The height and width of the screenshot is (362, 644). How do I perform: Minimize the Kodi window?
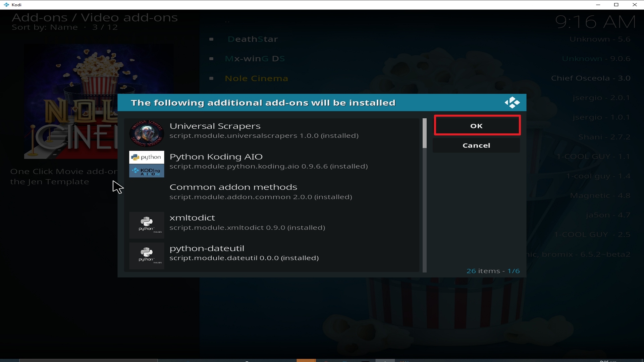tap(598, 5)
